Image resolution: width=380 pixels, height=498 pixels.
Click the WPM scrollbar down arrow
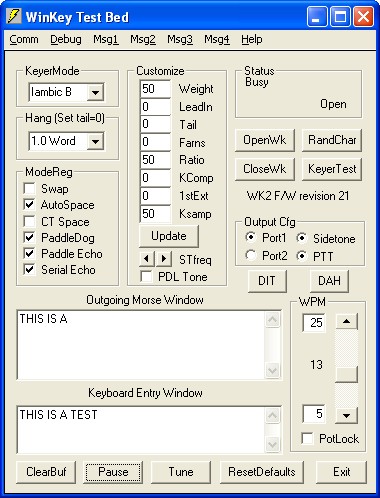tap(346, 415)
